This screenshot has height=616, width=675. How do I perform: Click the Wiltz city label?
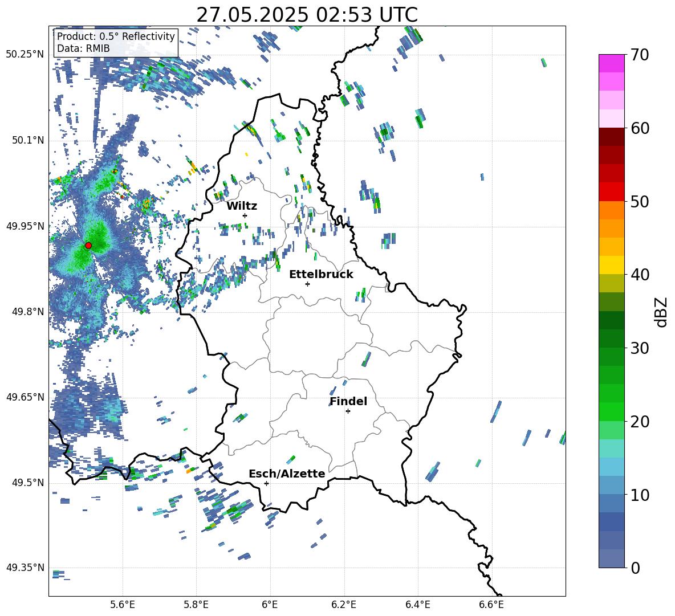point(242,206)
